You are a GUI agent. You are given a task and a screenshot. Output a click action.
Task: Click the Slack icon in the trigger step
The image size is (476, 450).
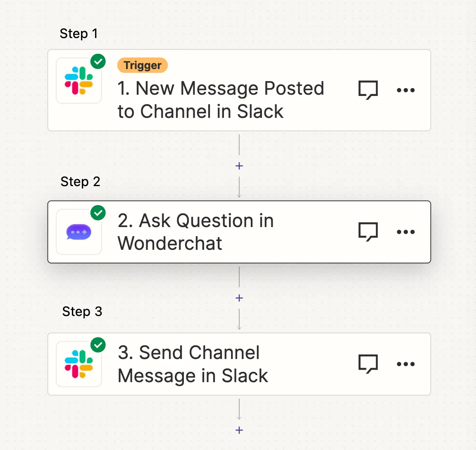(x=79, y=81)
